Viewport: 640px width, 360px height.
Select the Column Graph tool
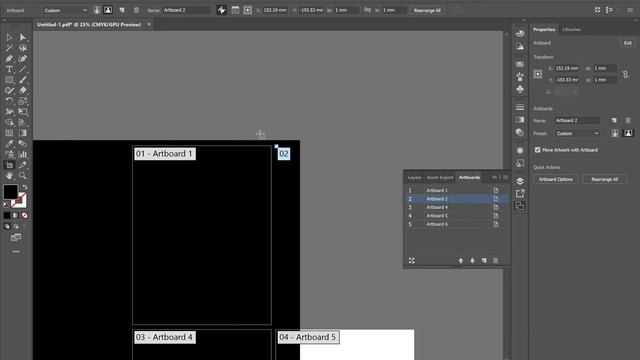(23, 154)
